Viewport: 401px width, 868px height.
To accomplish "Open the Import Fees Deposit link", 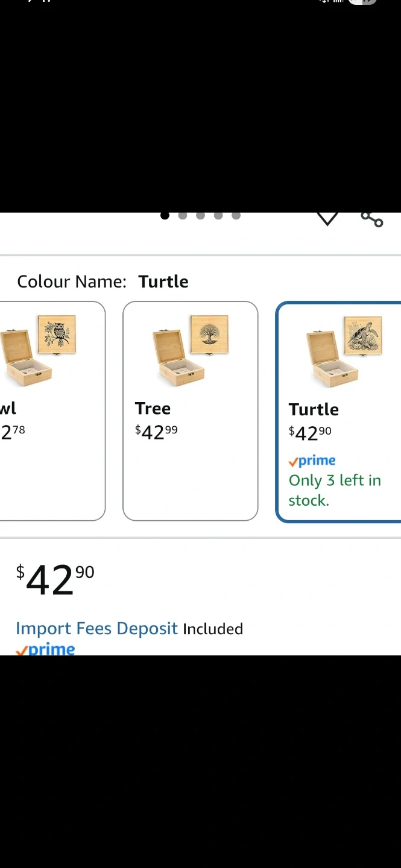I will click(96, 629).
